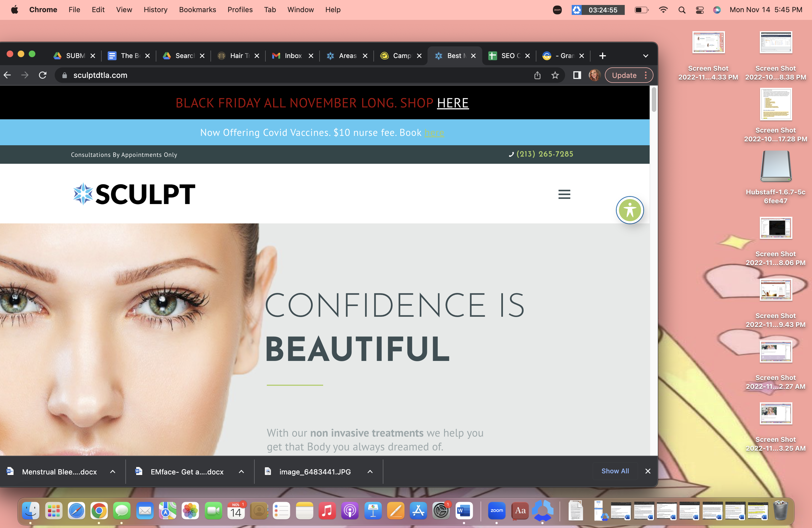Open the hamburger navigation menu
Image resolution: width=812 pixels, height=528 pixels.
564,194
